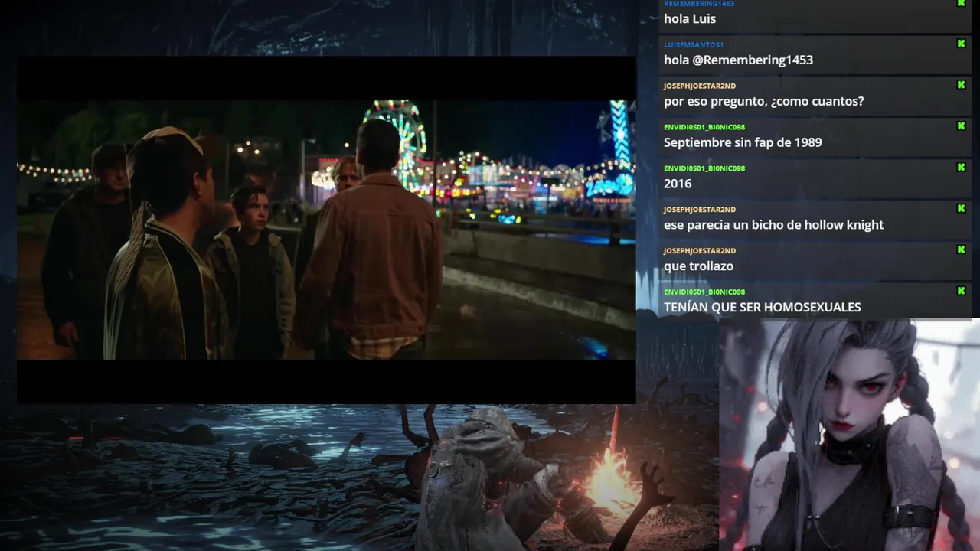
Task: Click username JOSEPHJOESTAR2ND above "ese parecia un bicho"
Action: pos(700,210)
